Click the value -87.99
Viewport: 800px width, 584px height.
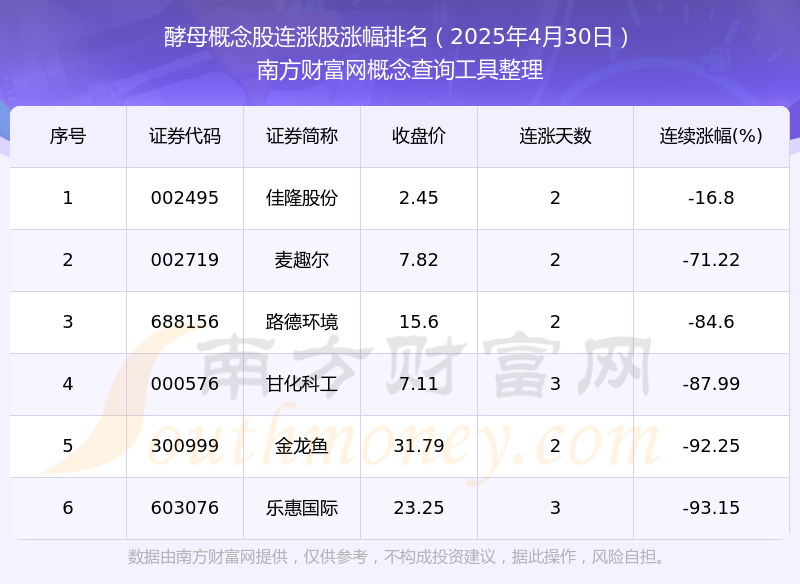[x=711, y=384]
